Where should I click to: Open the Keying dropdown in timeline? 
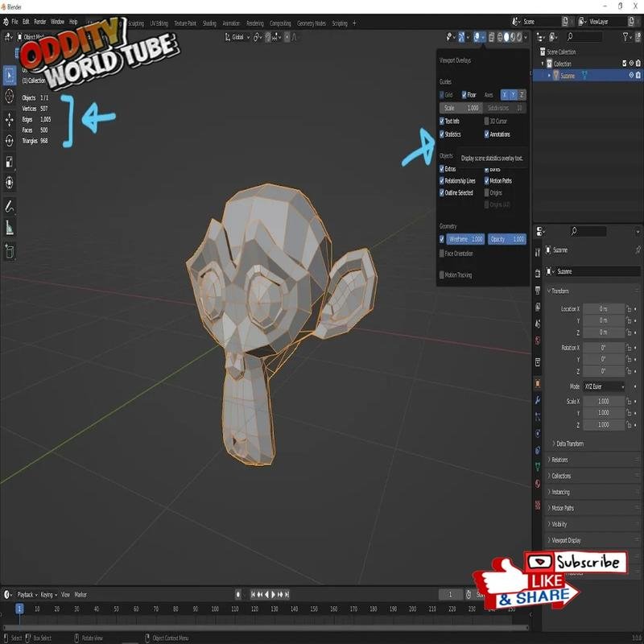(49, 594)
